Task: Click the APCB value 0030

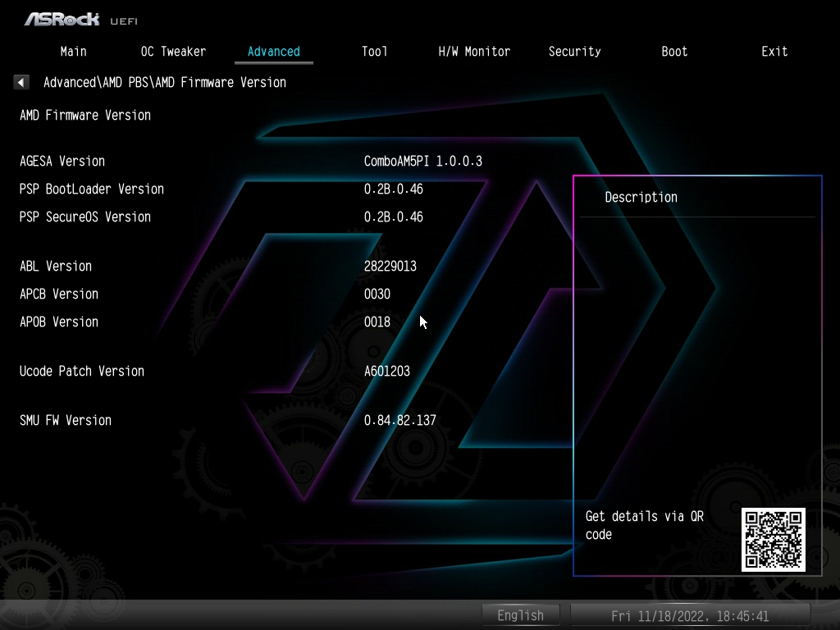Action: [x=377, y=294]
